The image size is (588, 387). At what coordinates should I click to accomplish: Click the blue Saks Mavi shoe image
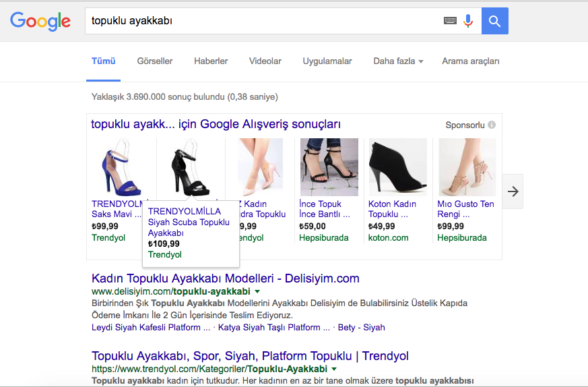pos(121,167)
